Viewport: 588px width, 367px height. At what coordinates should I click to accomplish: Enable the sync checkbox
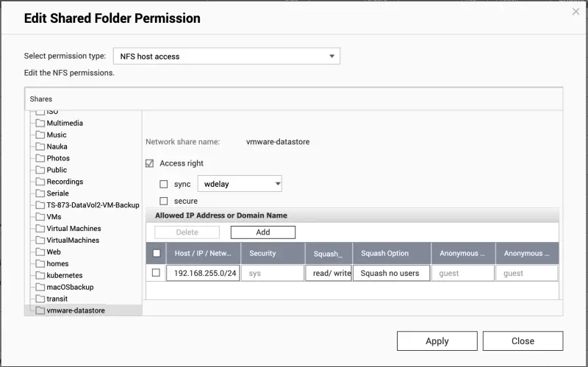pos(163,184)
